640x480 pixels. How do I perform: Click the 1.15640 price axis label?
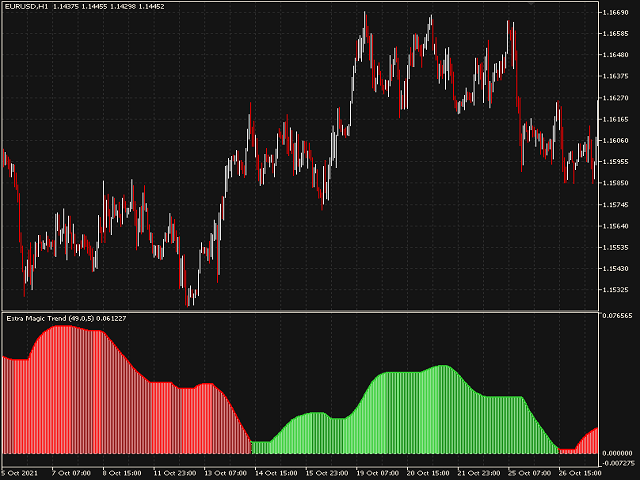click(616, 226)
